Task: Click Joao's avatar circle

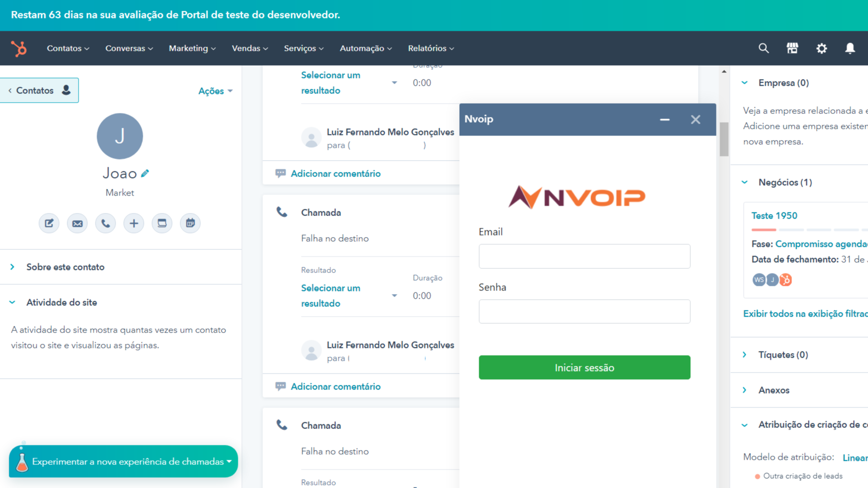Action: coord(120,136)
